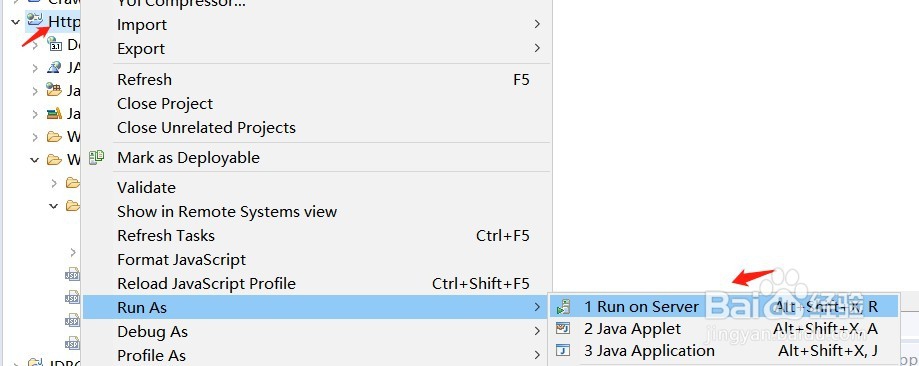Open the Import submenu arrow
Image resolution: width=919 pixels, height=366 pixels.
pos(537,24)
